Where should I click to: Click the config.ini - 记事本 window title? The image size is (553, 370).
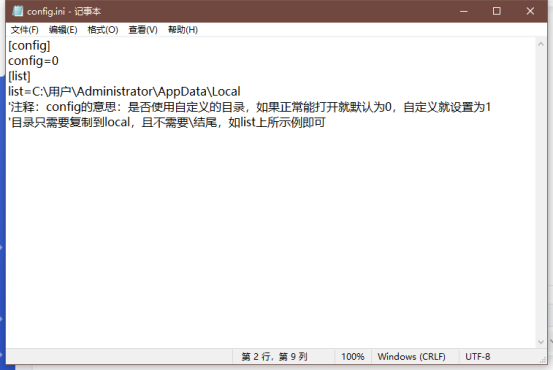[x=64, y=12]
